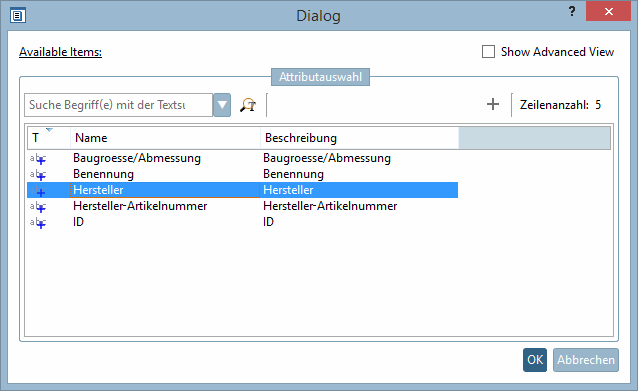Open the search term dropdown arrow

pyautogui.click(x=222, y=105)
